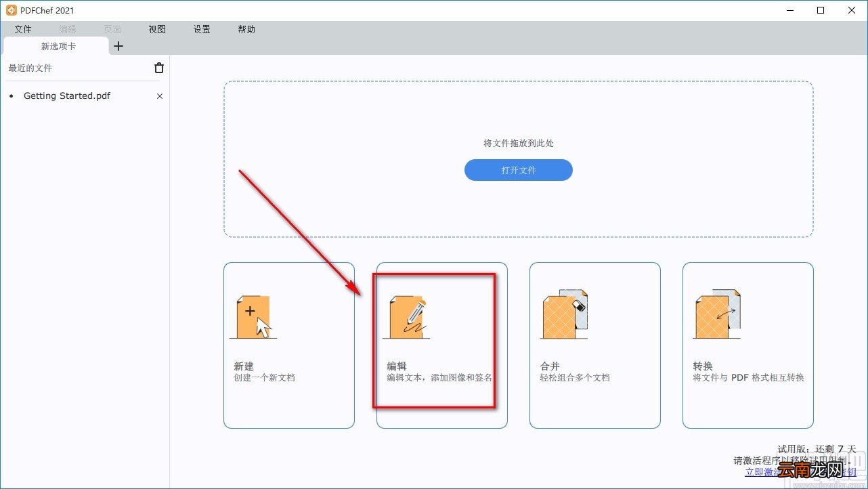Click the 转换 card title
The width and height of the screenshot is (868, 489).
click(703, 366)
